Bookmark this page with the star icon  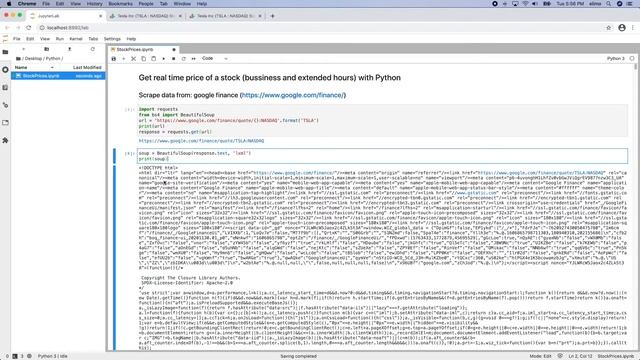pos(609,28)
